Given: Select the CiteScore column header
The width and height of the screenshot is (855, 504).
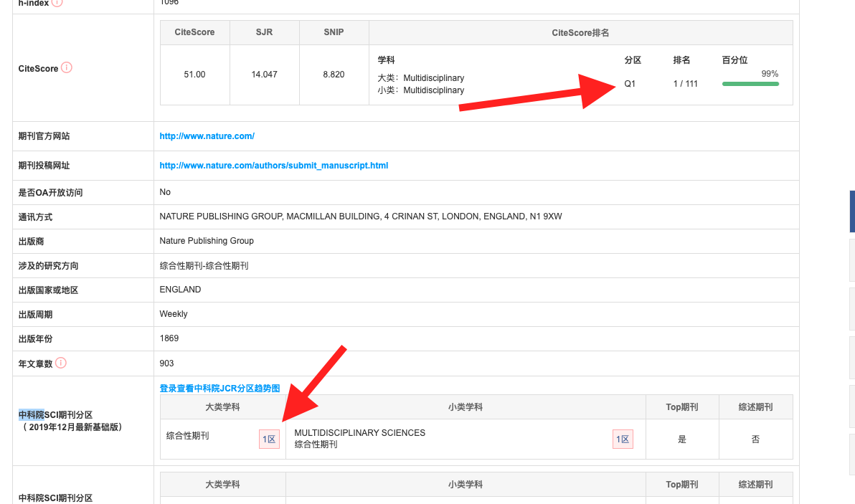Looking at the screenshot, I should (x=194, y=32).
